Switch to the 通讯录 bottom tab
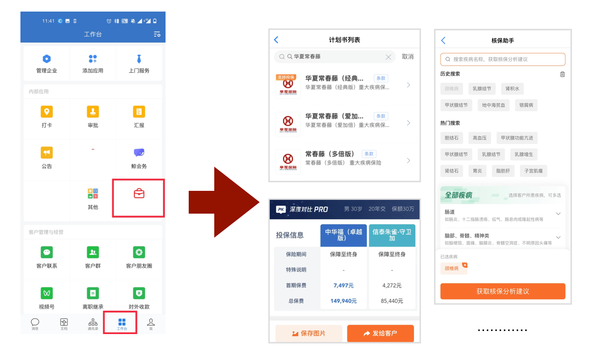 [93, 324]
